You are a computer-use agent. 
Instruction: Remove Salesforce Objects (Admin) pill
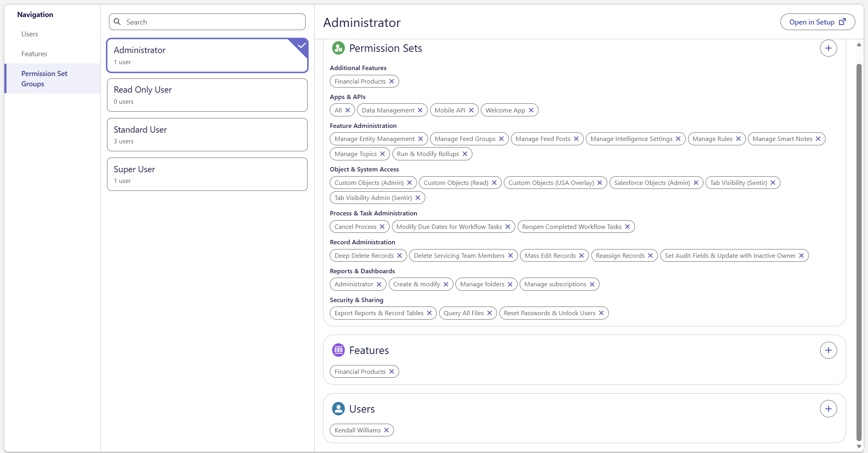[696, 183]
